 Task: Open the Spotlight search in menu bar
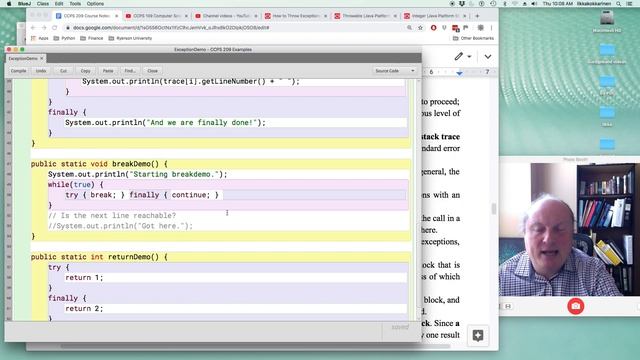619,4
